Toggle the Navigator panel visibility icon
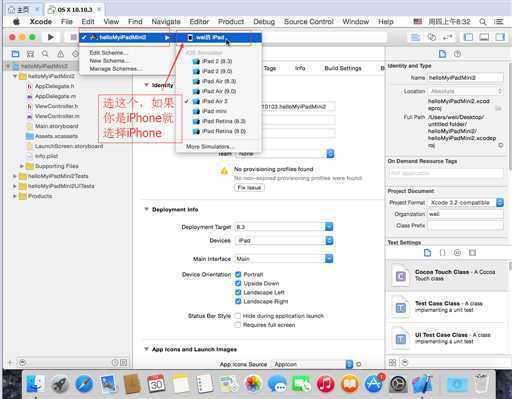 pos(468,37)
